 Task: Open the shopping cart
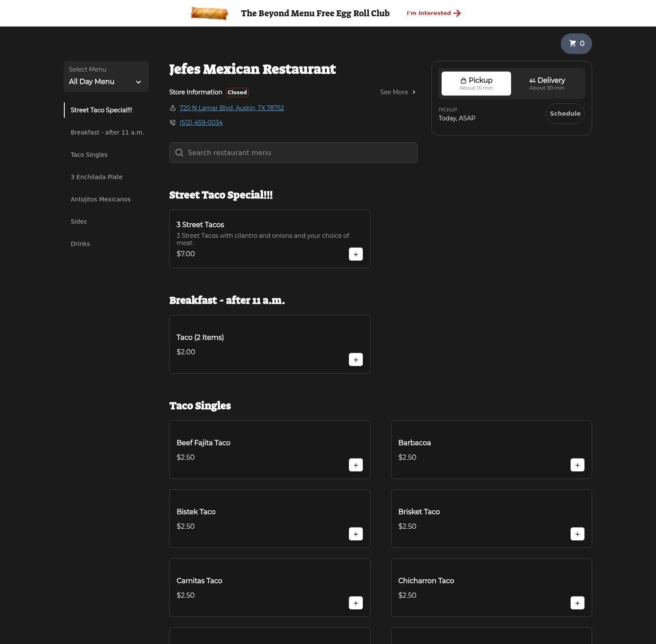point(576,43)
